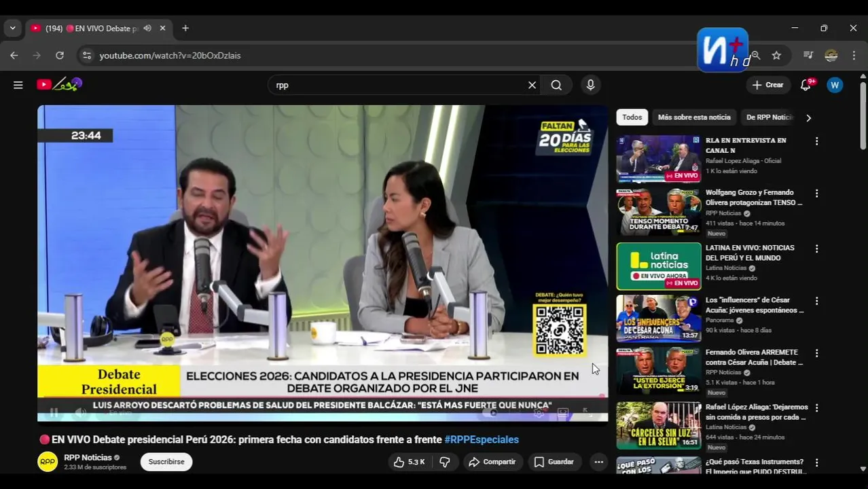Open options for César Acuña influencers video

pos(817,301)
